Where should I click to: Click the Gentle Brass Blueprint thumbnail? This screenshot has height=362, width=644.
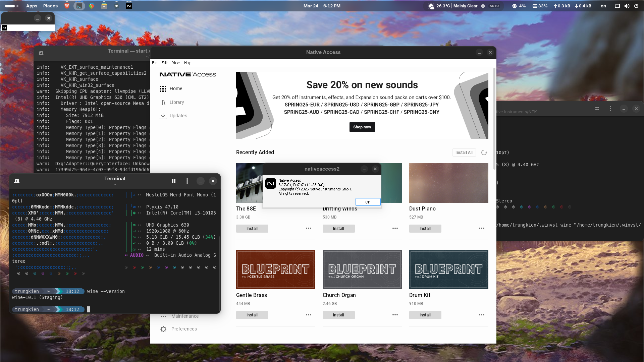[276, 269]
